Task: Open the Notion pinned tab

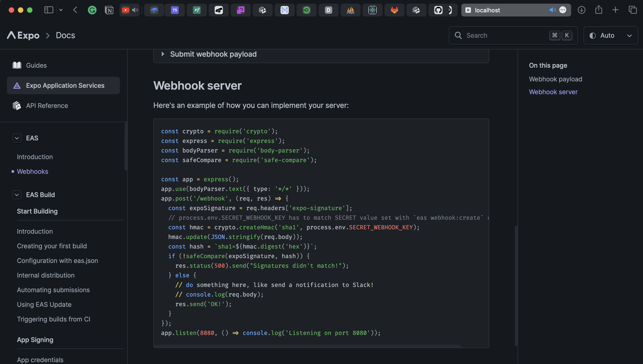Action: click(109, 10)
